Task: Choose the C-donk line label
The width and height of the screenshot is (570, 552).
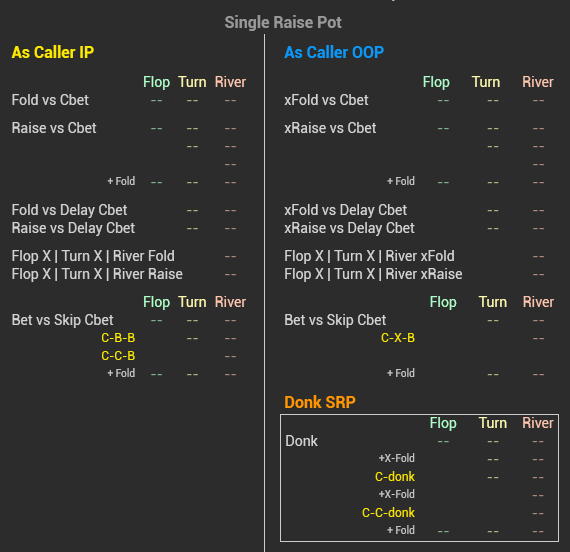Action: coord(395,477)
